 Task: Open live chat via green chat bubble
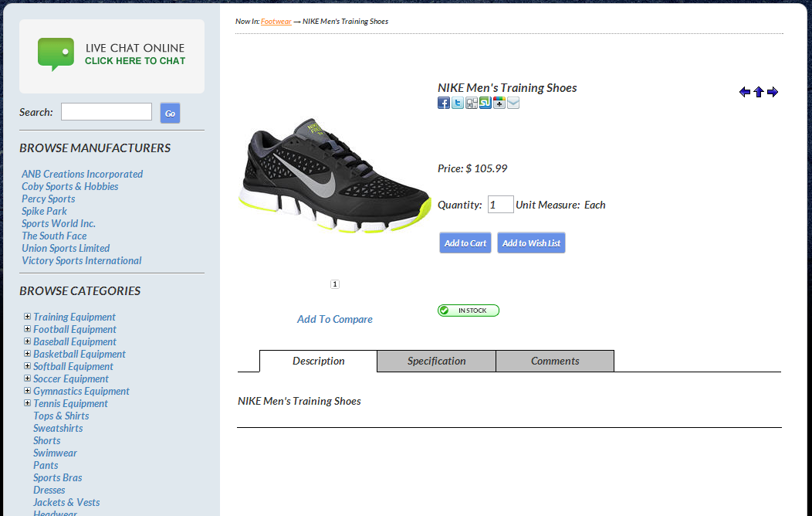pyautogui.click(x=56, y=54)
